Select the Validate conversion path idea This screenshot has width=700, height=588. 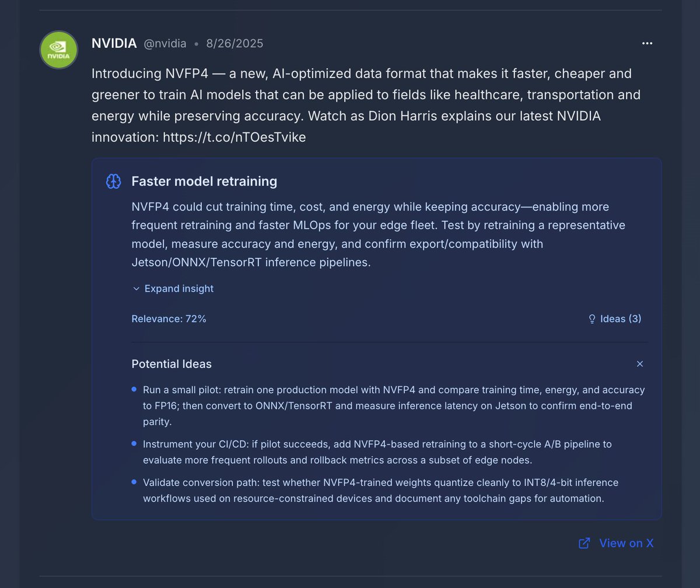point(390,491)
